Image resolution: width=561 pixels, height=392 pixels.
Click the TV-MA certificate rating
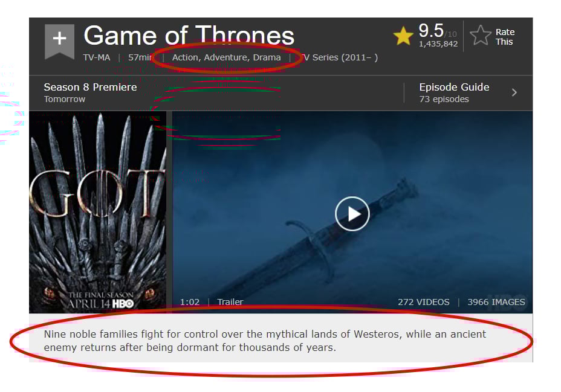tap(97, 57)
